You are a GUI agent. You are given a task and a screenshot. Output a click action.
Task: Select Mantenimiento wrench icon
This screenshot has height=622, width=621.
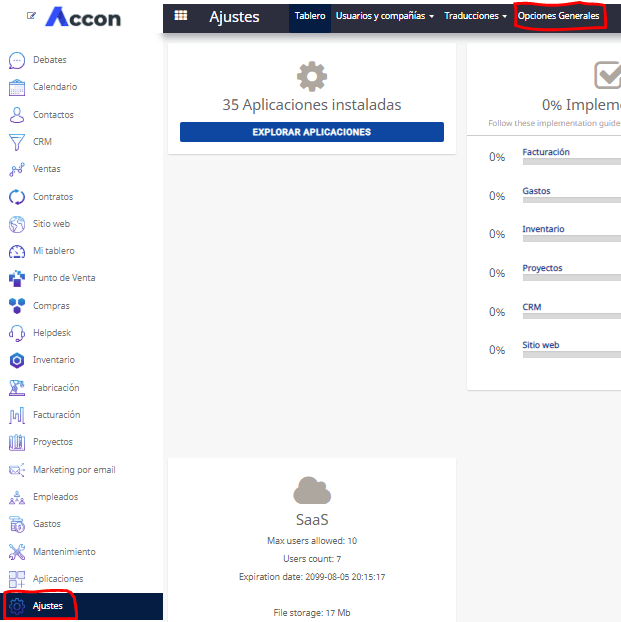(17, 552)
